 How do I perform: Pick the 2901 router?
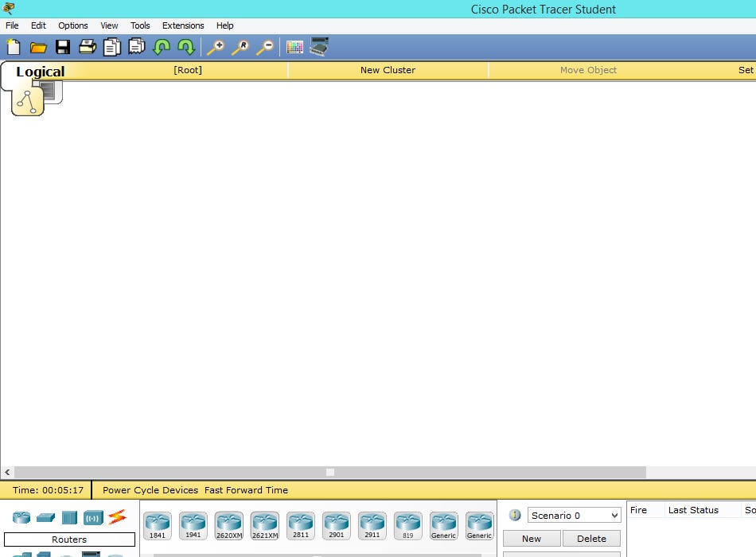(x=336, y=526)
